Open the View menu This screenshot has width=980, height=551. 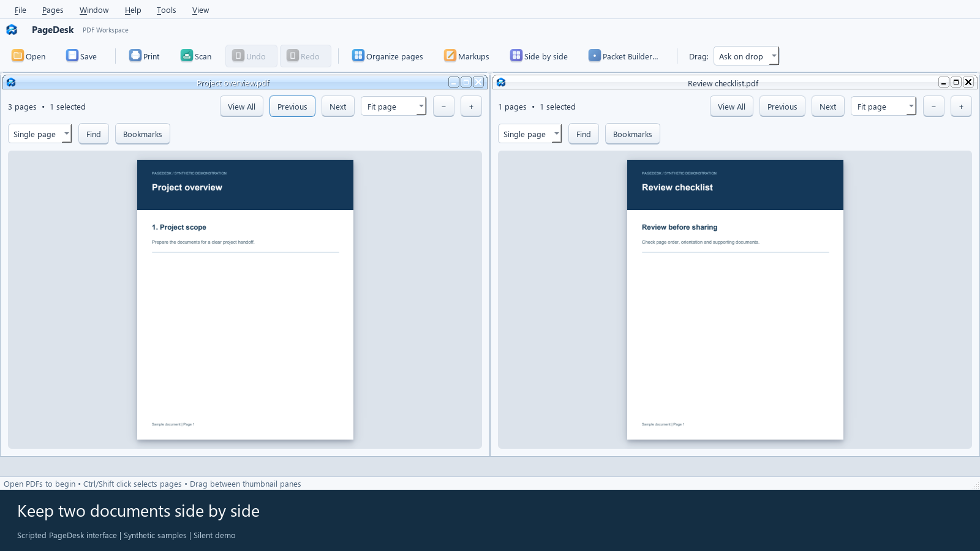(200, 10)
